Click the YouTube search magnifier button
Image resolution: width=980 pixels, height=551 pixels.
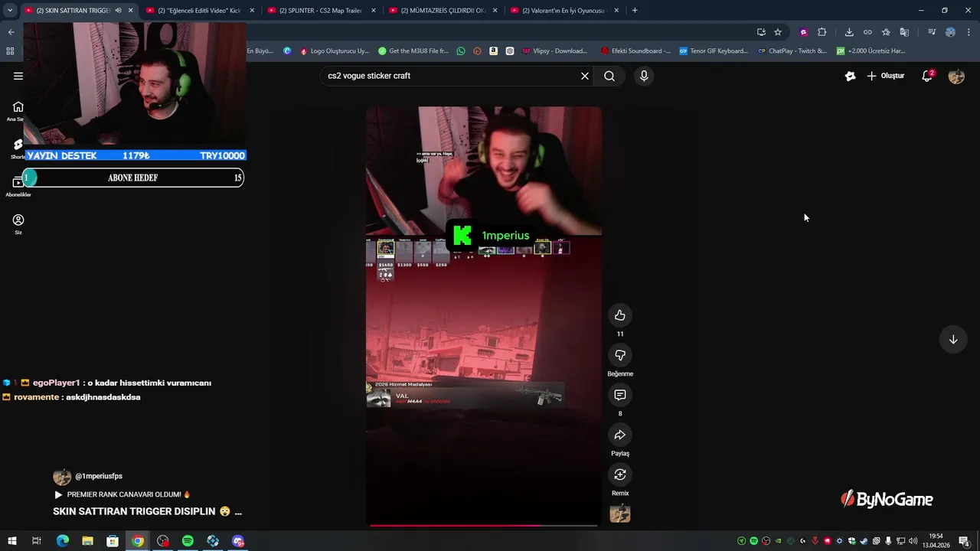(609, 76)
